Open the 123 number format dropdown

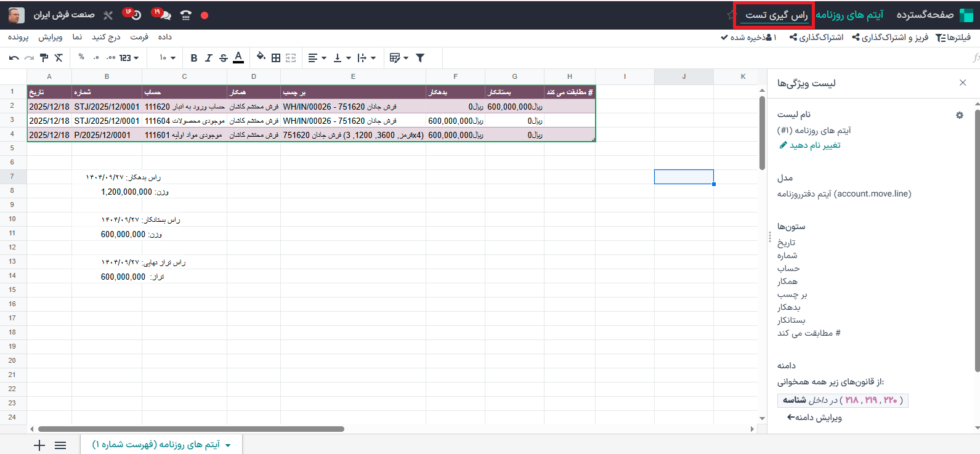[x=129, y=58]
